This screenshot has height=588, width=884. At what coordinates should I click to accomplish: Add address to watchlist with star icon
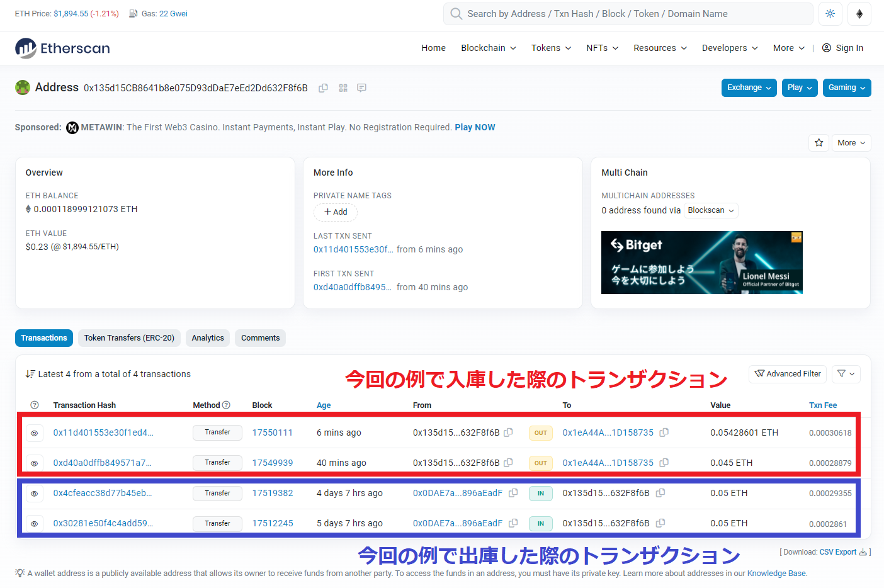(x=819, y=143)
